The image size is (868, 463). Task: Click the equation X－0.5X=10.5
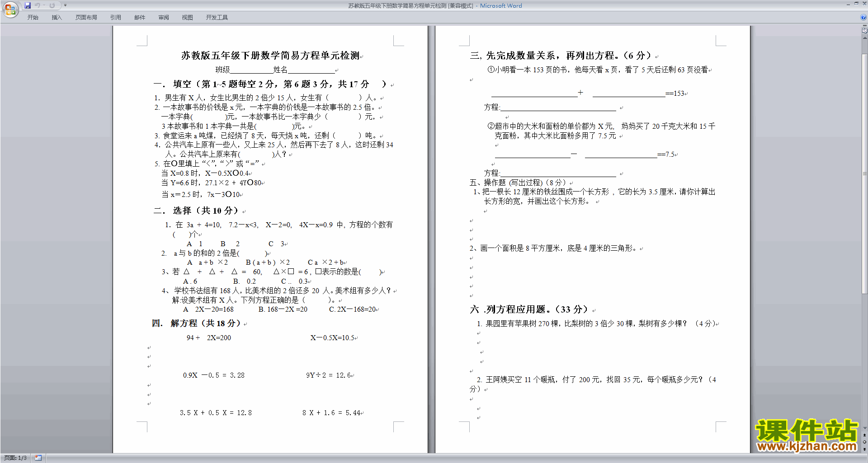click(x=333, y=338)
